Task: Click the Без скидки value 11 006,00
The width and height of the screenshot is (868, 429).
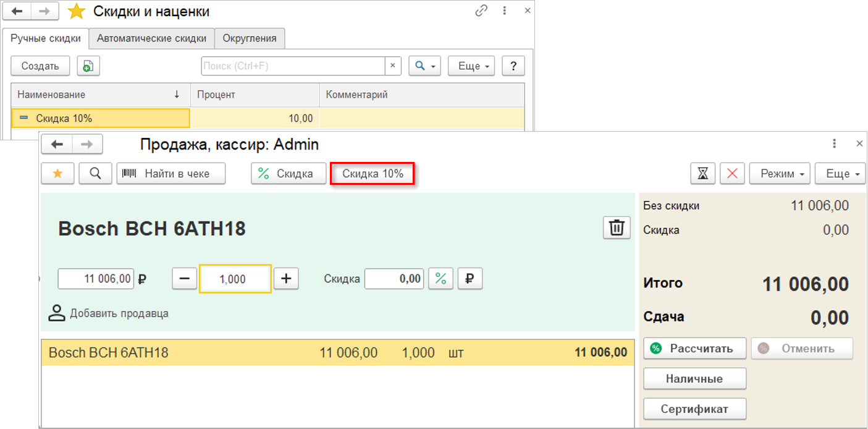Action: point(820,206)
